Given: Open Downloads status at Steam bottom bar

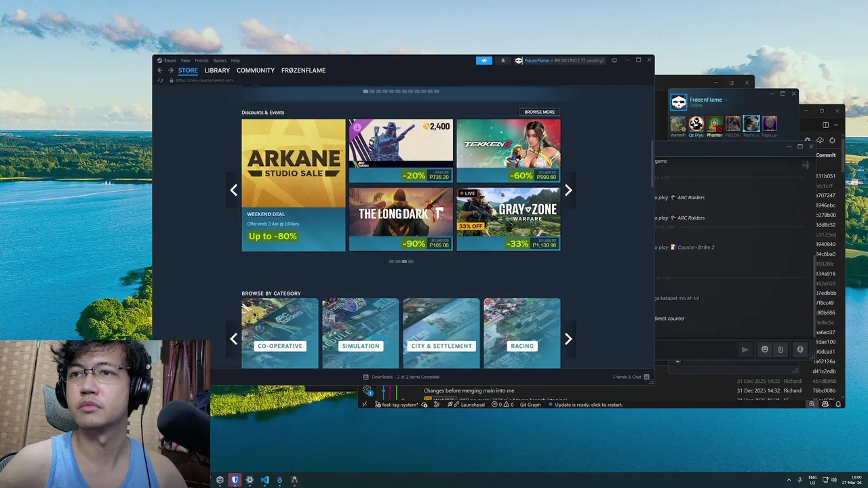Looking at the screenshot, I should (401, 377).
